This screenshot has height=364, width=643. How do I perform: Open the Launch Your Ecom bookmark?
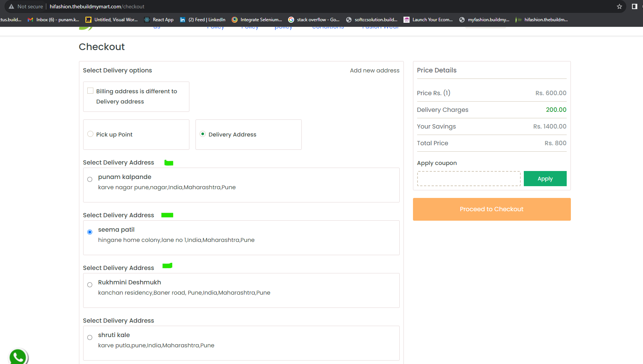point(428,20)
